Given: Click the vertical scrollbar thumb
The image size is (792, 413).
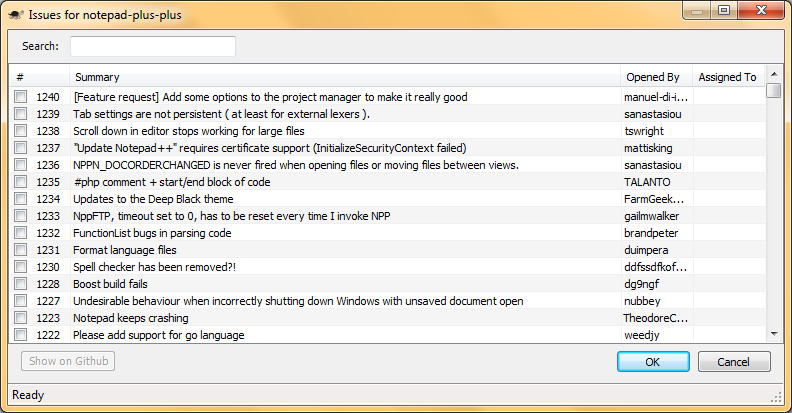Looking at the screenshot, I should [x=774, y=90].
